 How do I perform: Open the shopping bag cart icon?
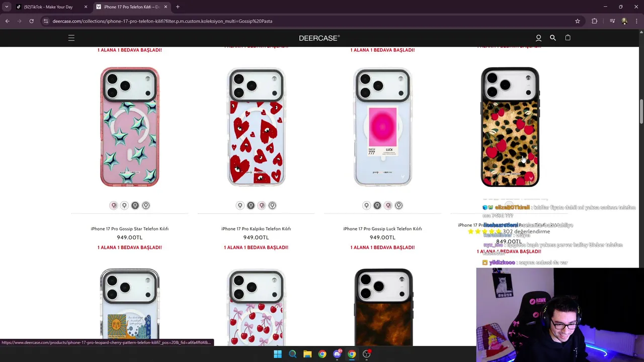[568, 38]
